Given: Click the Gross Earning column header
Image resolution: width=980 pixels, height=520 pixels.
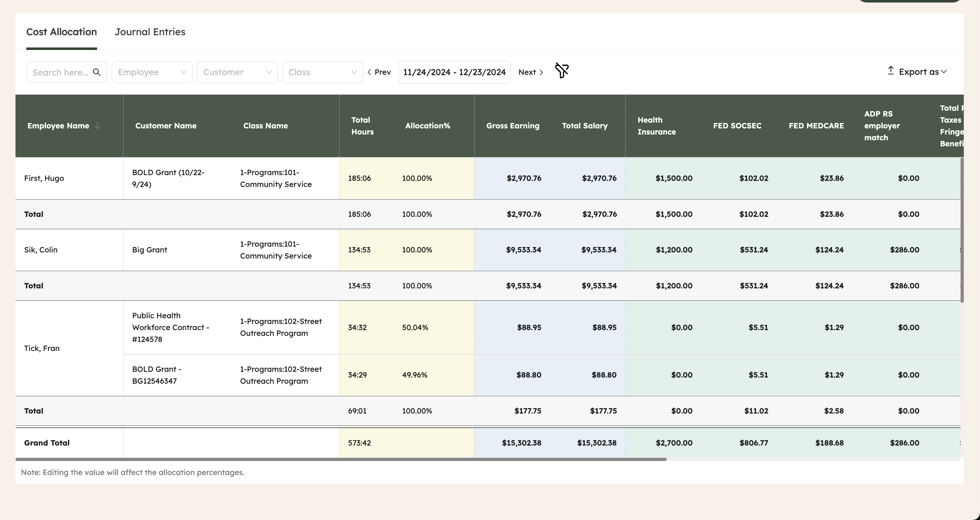Looking at the screenshot, I should click(x=512, y=126).
